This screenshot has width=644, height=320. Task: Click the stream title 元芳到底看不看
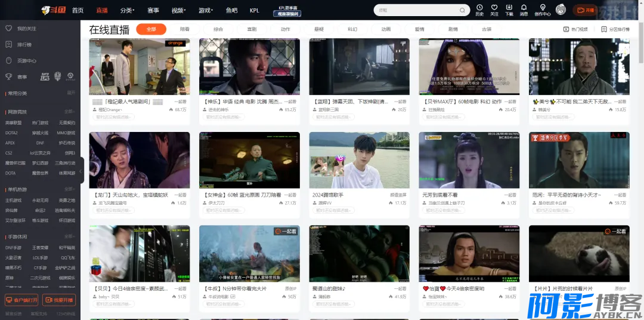tap(440, 195)
